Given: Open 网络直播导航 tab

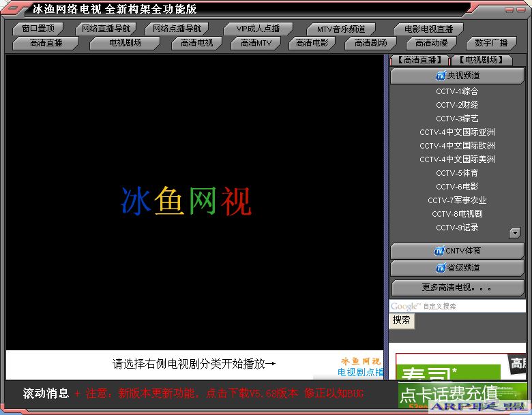Looking at the screenshot, I should [106, 29].
